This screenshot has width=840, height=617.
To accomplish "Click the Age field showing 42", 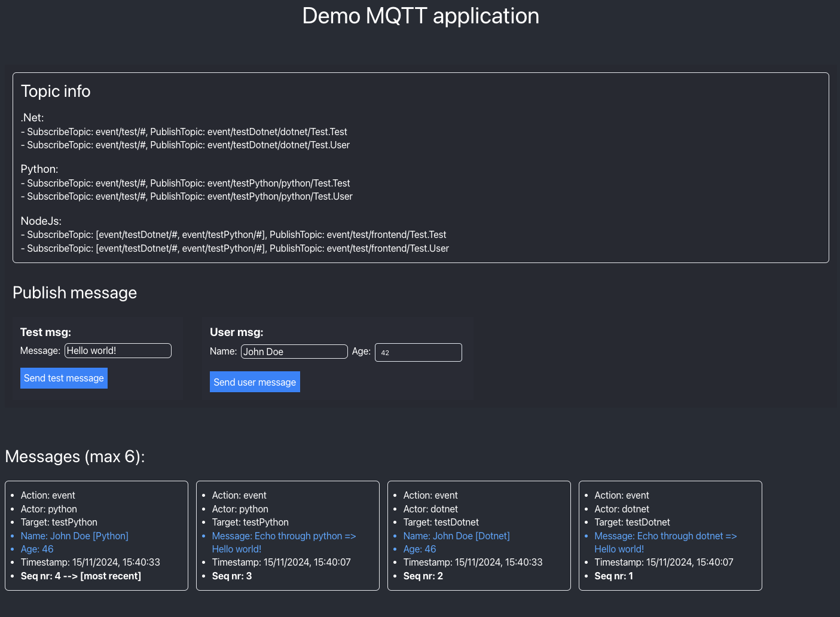I will tap(418, 352).
